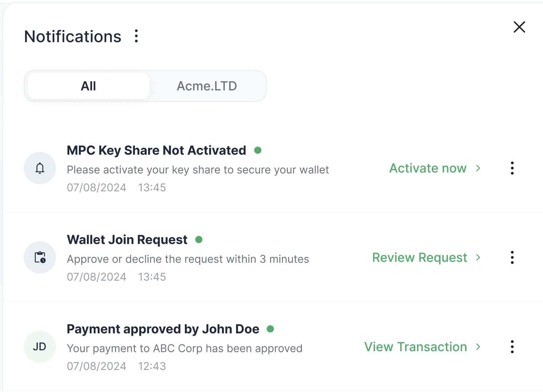The height and width of the screenshot is (392, 543).
Task: Click the JD avatar icon
Action: click(x=40, y=347)
